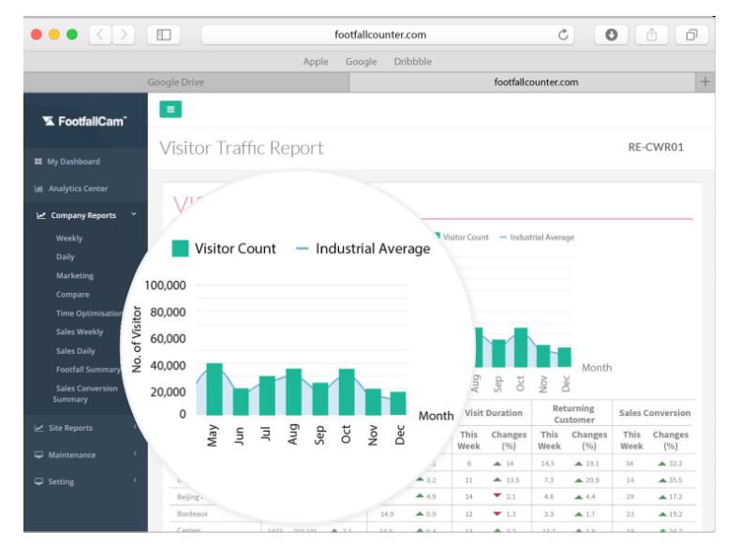Image resolution: width=739 pixels, height=560 pixels.
Task: Switch to the Google Drive tab
Action: tap(177, 82)
